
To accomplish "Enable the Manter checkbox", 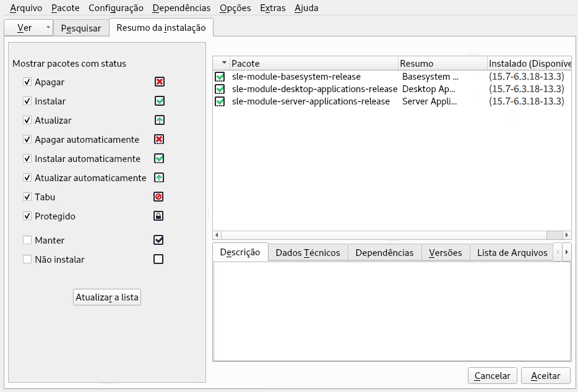I will pos(27,240).
